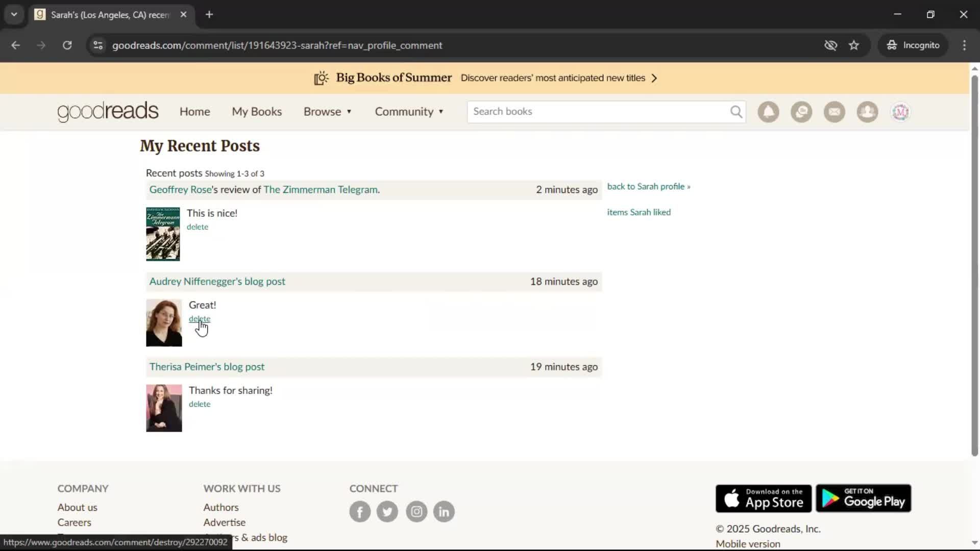Click Audrey Niffenegger's photo thumbnail

pyautogui.click(x=164, y=323)
